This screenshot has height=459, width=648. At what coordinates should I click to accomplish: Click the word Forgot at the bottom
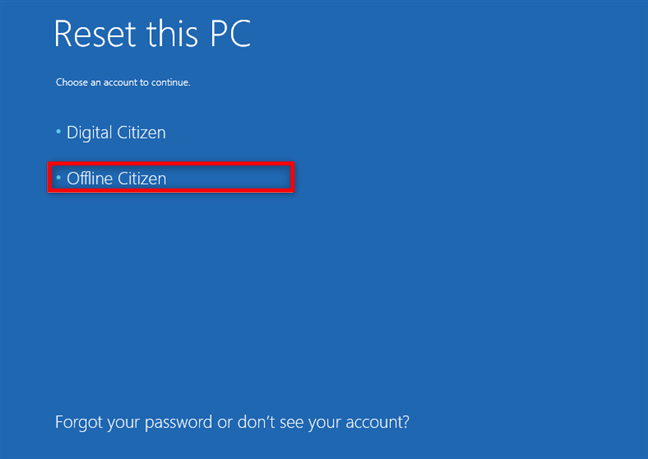(x=79, y=423)
